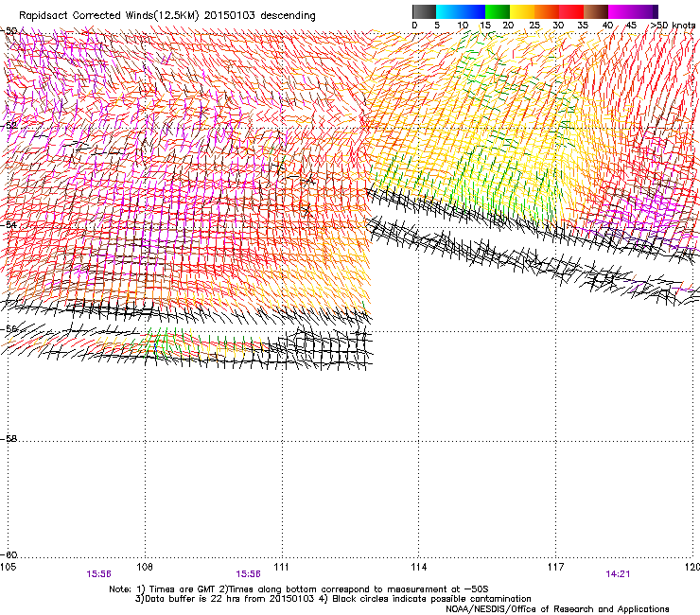Click the "105" longitude axis label
This screenshot has width=700, height=615.
point(9,567)
